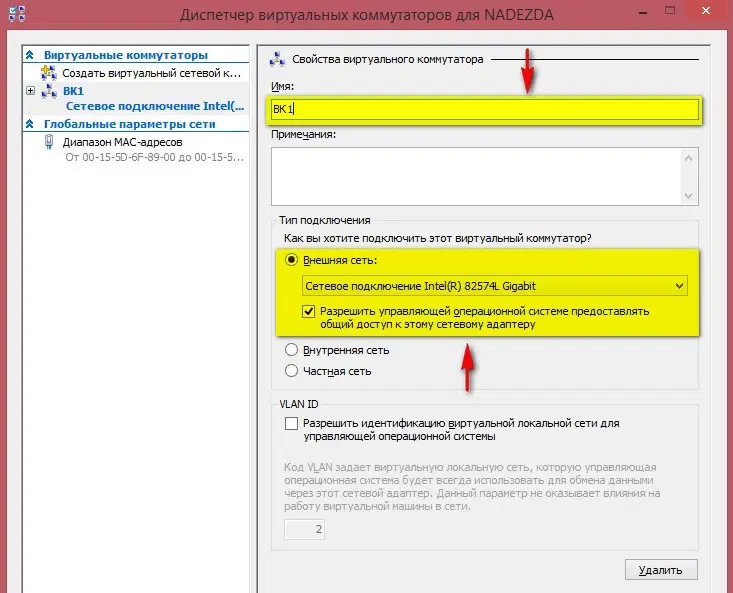Select Сетевое подключение Intel subitem under ВК1
The image size is (733, 593).
pos(155,106)
